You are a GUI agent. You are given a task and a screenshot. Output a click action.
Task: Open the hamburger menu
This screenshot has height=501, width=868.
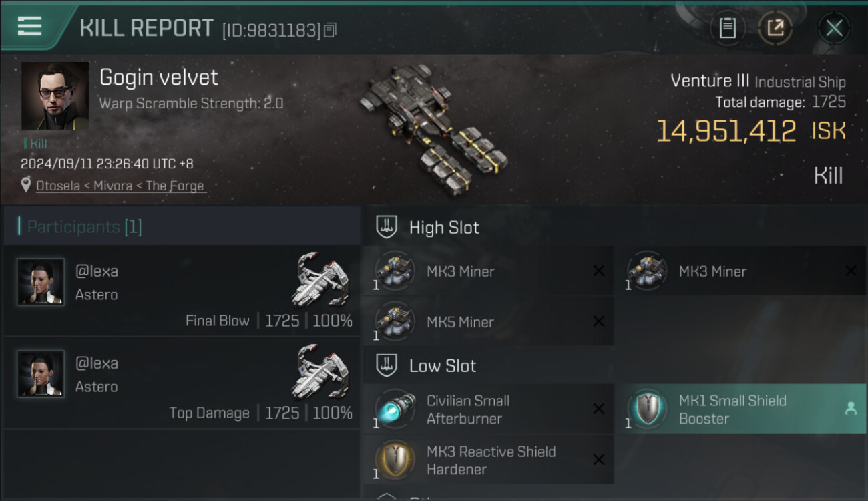tap(29, 26)
